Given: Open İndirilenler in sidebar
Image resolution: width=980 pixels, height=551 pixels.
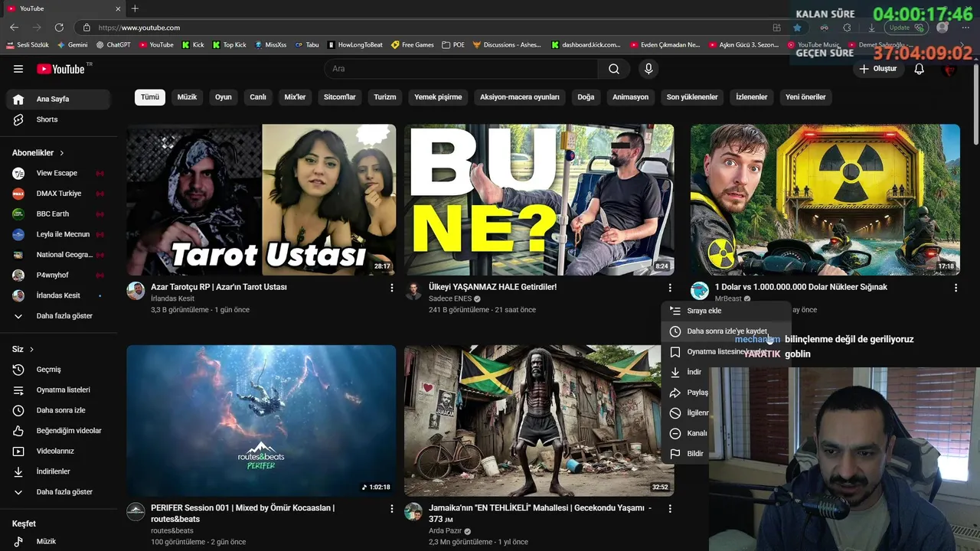Looking at the screenshot, I should [58, 471].
